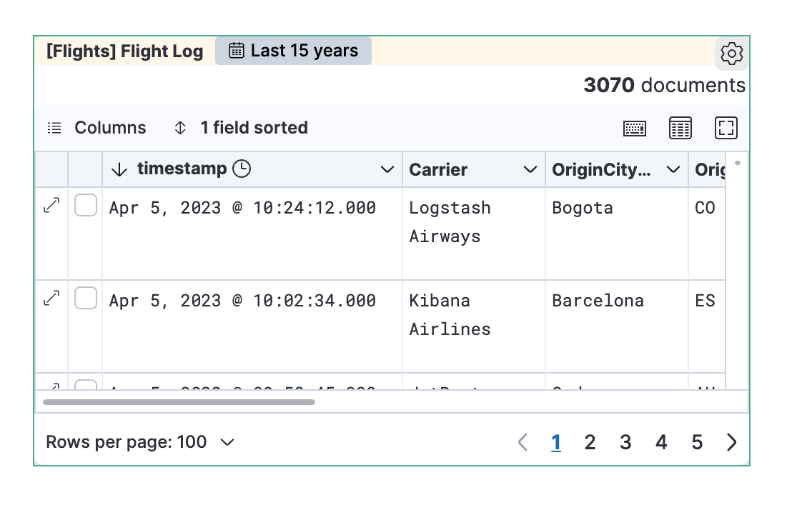Open the Carrier column actions menu
Viewport: 812px width, 530px height.
[530, 170]
